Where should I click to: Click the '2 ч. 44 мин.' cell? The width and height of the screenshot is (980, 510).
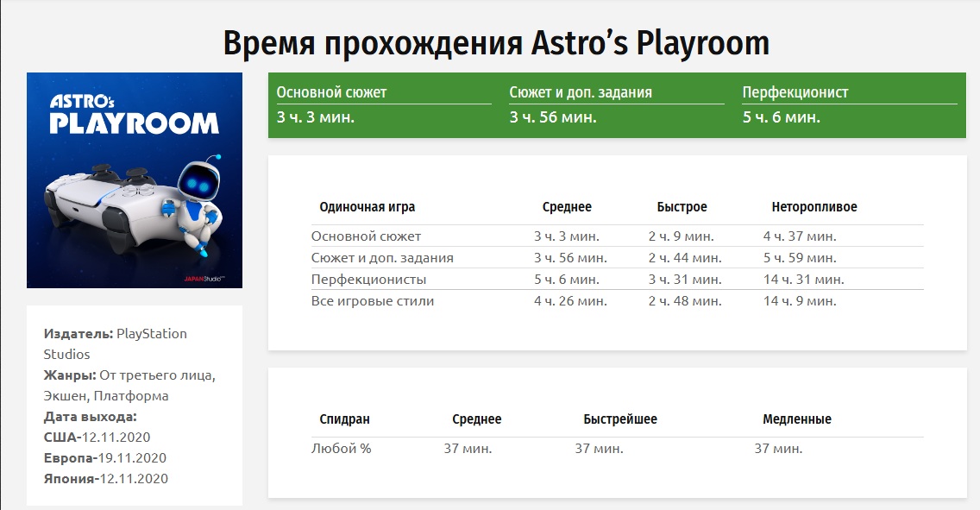685,257
